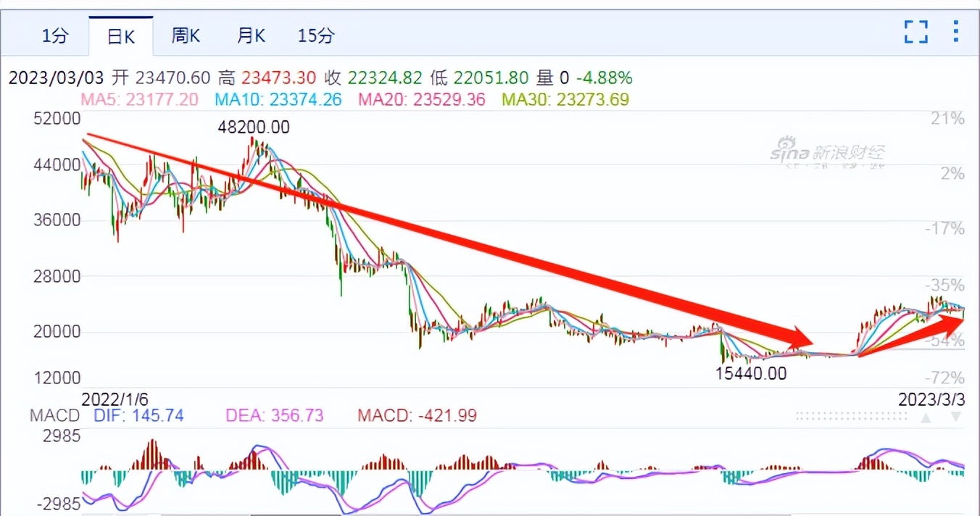980x516 pixels.
Task: Open the 1分 one-minute chart
Action: click(x=55, y=35)
